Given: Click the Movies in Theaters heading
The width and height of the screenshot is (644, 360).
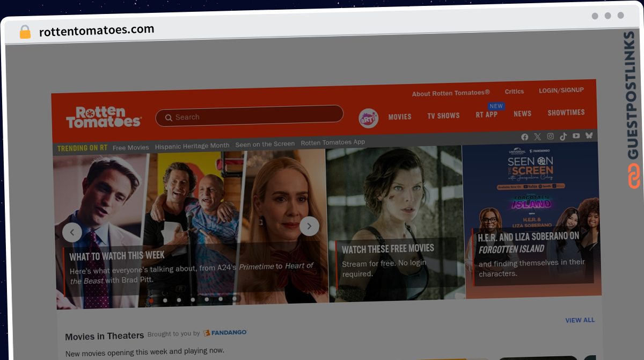Looking at the screenshot, I should [104, 336].
